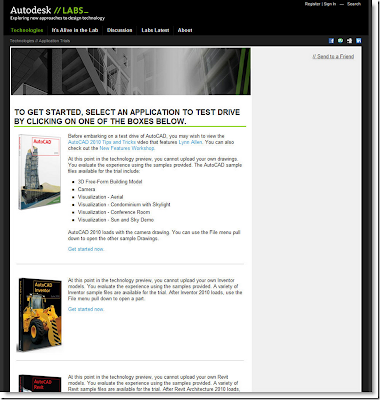Click 'Visualization - Sun and Sky Demo' item
The image size is (380, 400).
click(x=116, y=220)
